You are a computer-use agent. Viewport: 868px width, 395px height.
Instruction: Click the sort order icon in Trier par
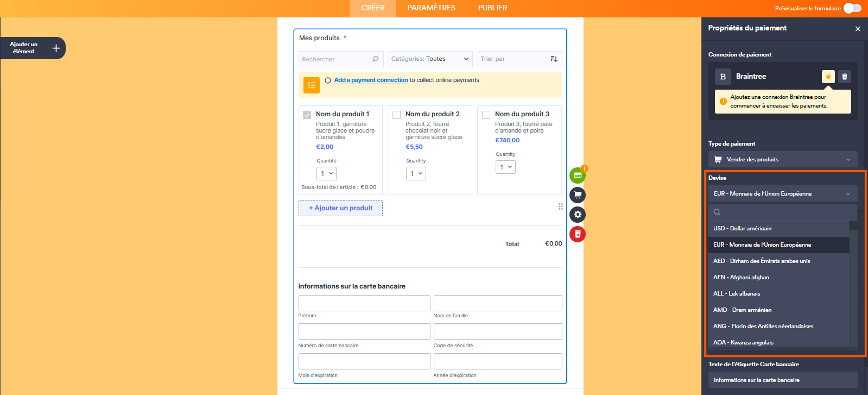[554, 59]
